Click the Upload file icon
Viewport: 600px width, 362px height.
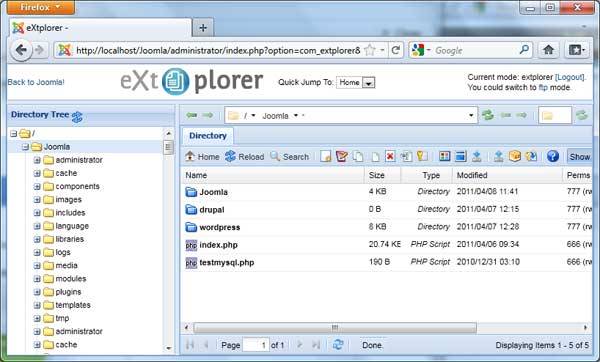point(498,156)
